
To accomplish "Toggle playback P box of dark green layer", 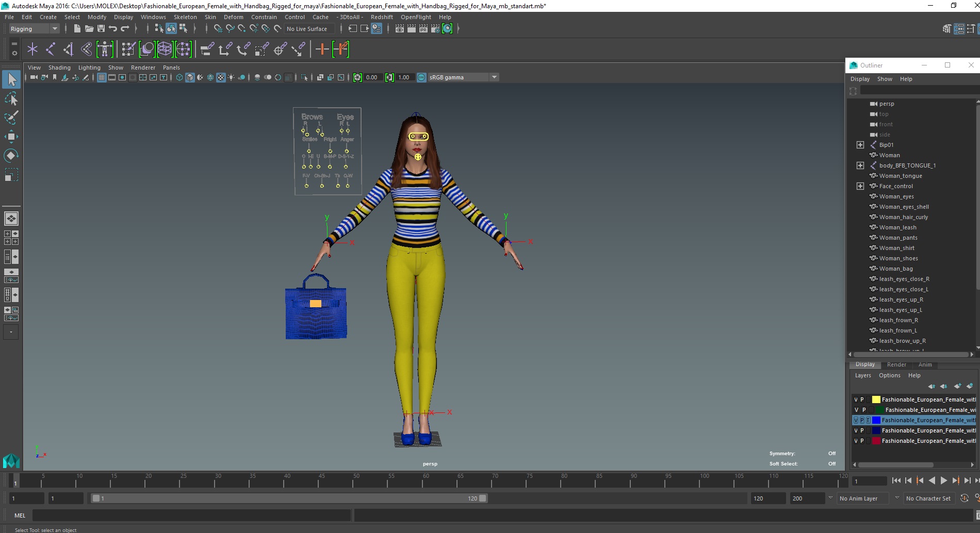I will tap(864, 410).
